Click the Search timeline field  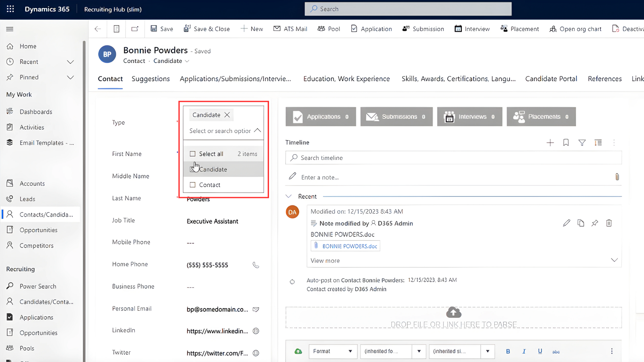[x=453, y=158]
